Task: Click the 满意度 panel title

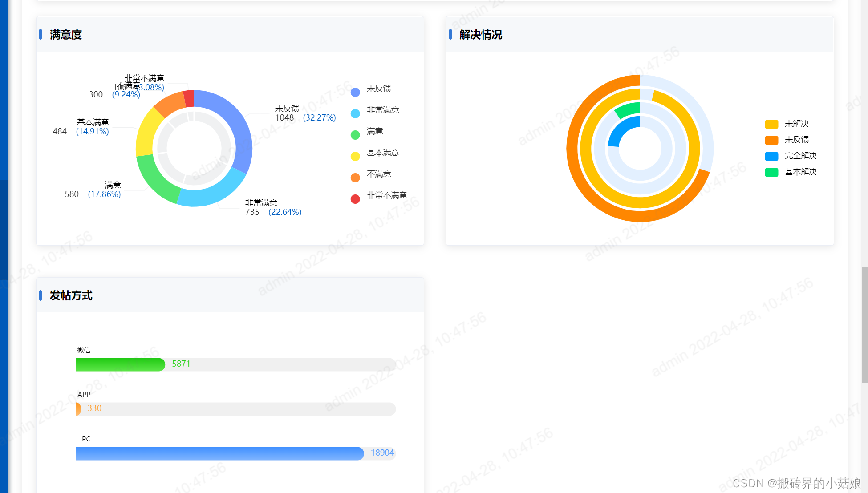Action: (66, 35)
